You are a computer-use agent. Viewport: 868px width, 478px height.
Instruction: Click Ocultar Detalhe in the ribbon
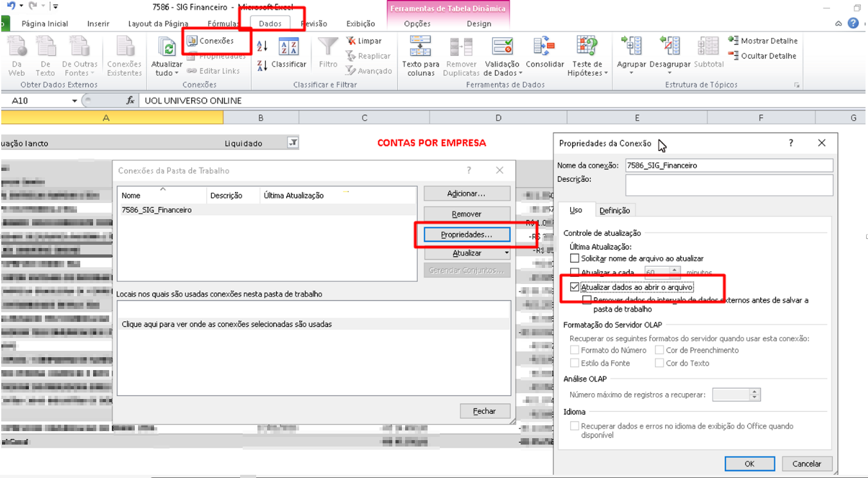click(762, 56)
